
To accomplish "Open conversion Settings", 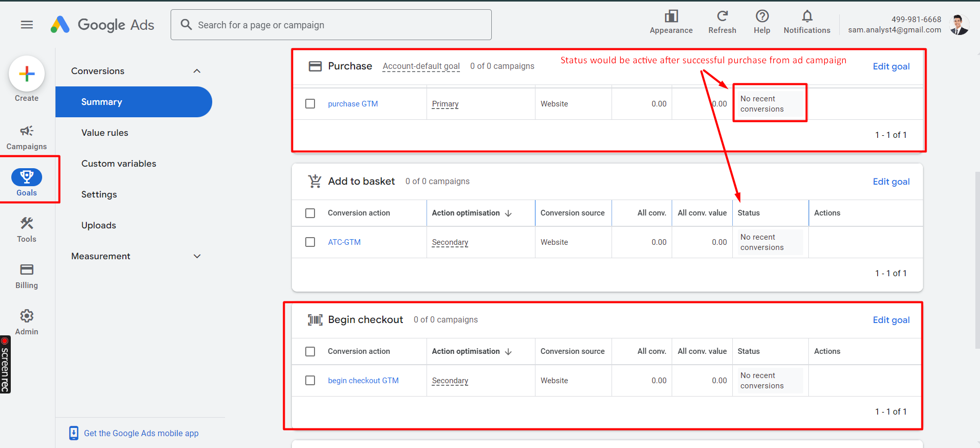I will (x=99, y=194).
